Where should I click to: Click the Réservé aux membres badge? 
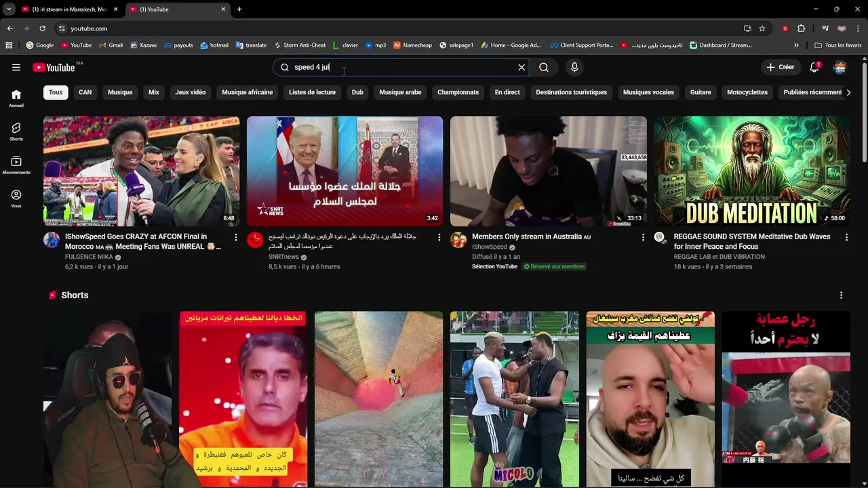pos(554,266)
